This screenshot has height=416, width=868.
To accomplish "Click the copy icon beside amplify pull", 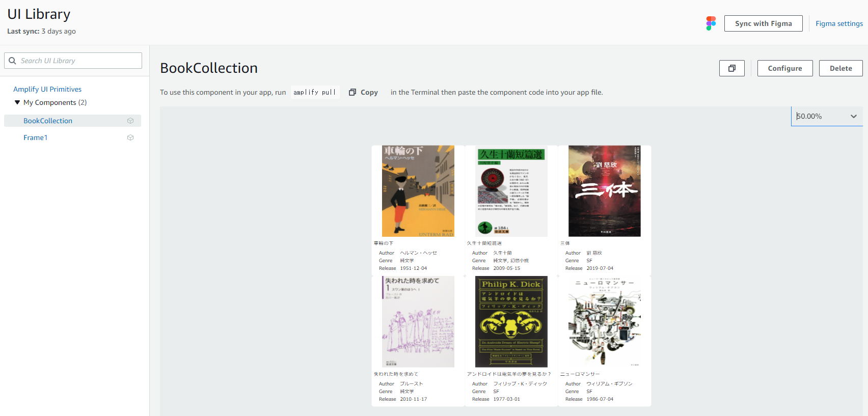I will 352,92.
